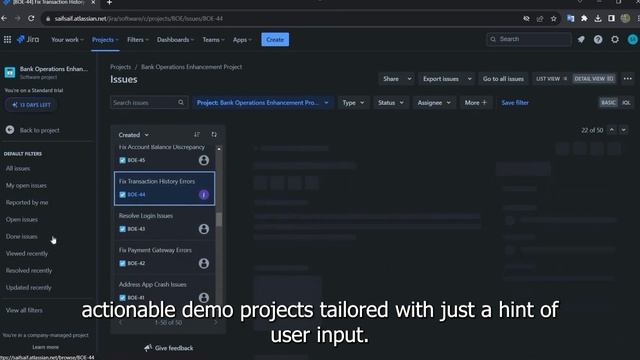Open the notifications icon in the top bar
Image resolution: width=640 pixels, height=360 pixels.
(581, 40)
